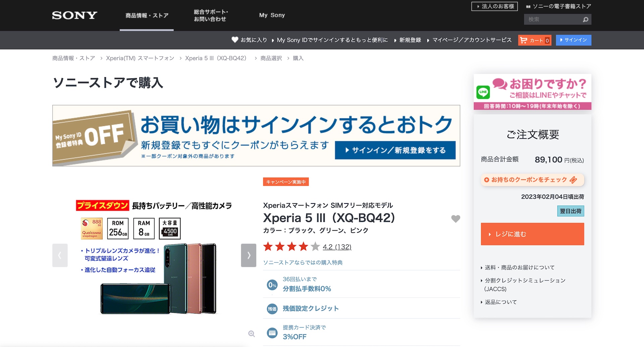This screenshot has width=644, height=347.
Task: Click the heart icon beside お気に入り
Action: coord(235,40)
